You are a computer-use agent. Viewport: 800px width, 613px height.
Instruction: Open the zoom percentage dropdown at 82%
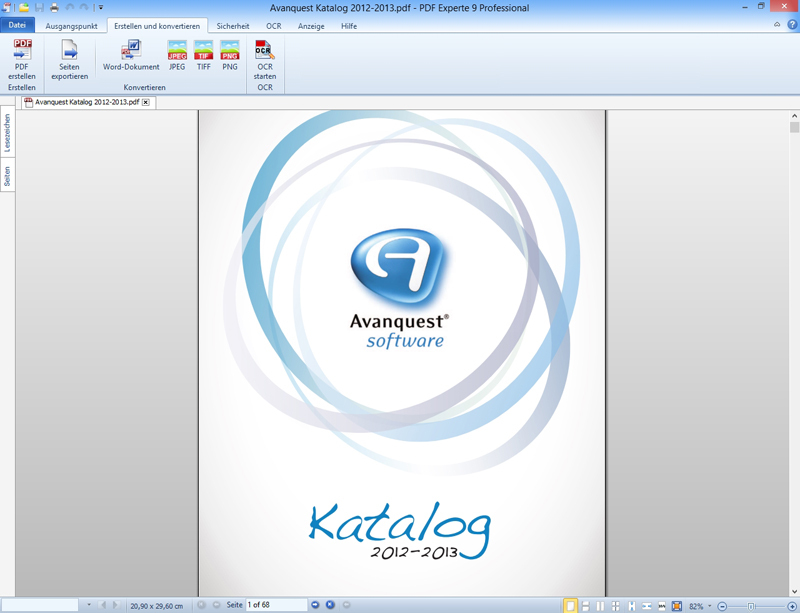(x=709, y=606)
